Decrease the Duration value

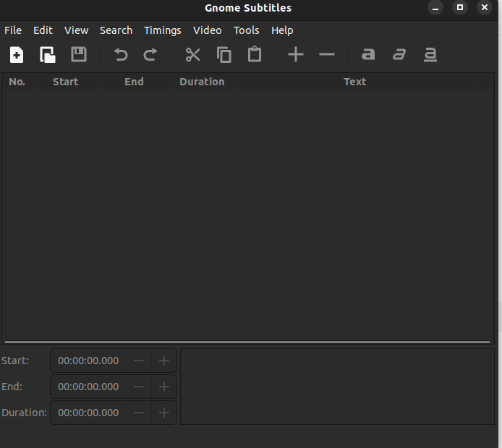tap(139, 413)
